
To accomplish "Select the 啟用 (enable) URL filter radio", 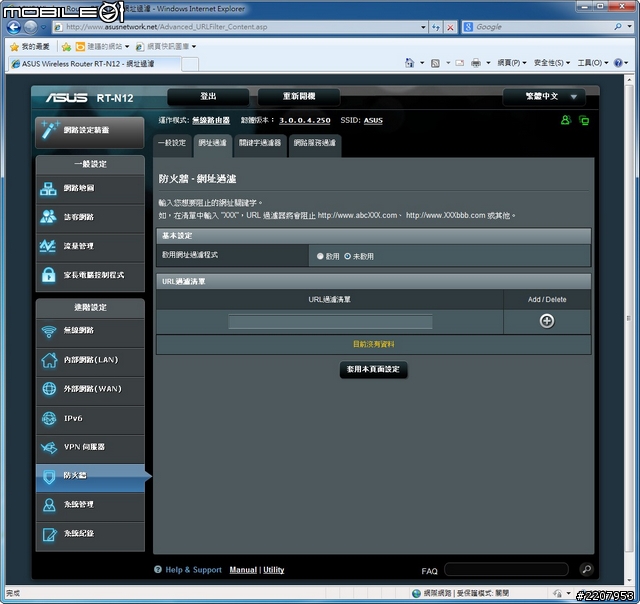I will click(x=321, y=256).
